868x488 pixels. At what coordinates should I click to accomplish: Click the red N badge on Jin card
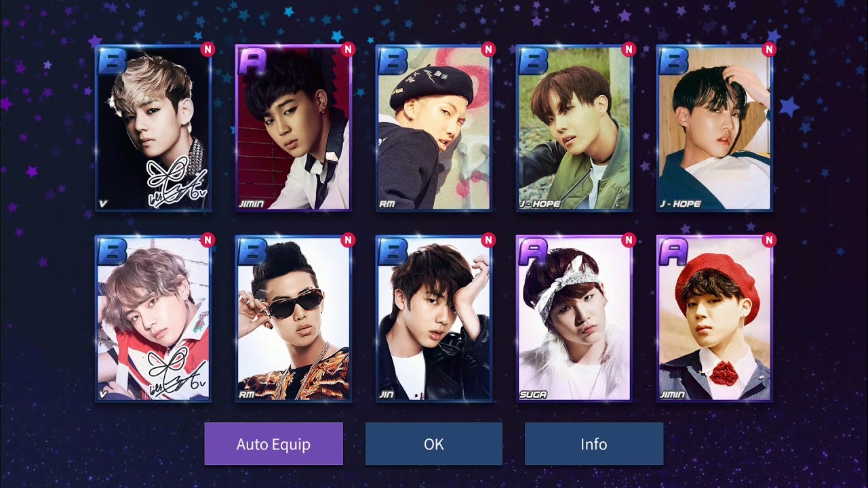click(x=488, y=240)
